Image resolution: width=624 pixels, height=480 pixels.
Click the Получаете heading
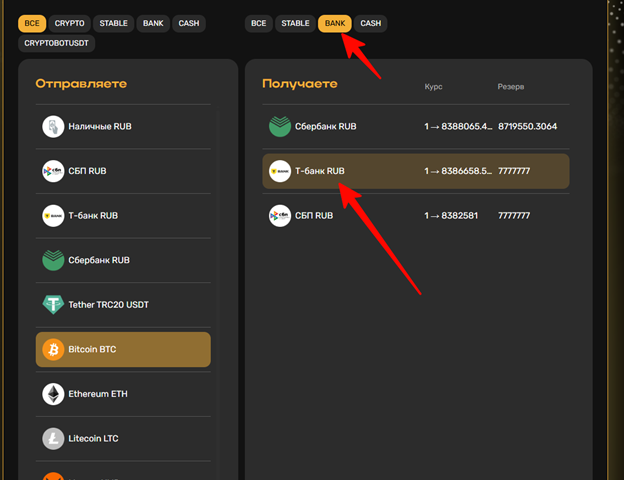300,84
